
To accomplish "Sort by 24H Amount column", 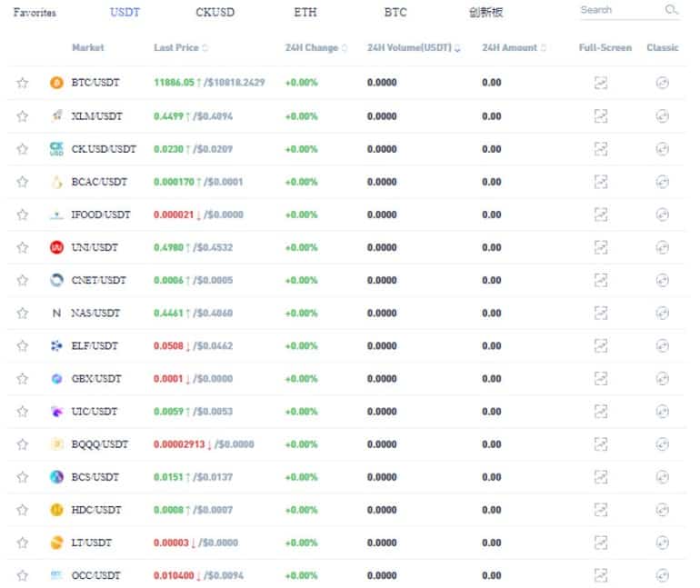I will click(x=514, y=47).
